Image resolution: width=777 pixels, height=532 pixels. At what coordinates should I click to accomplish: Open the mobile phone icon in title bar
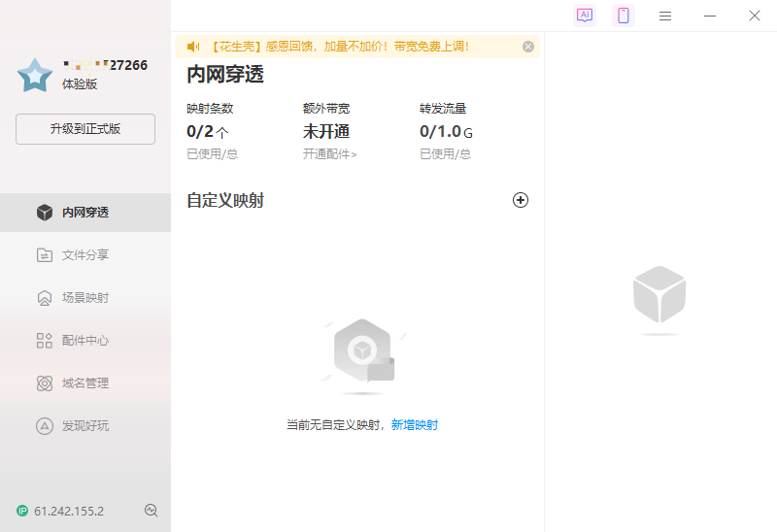coord(624,16)
